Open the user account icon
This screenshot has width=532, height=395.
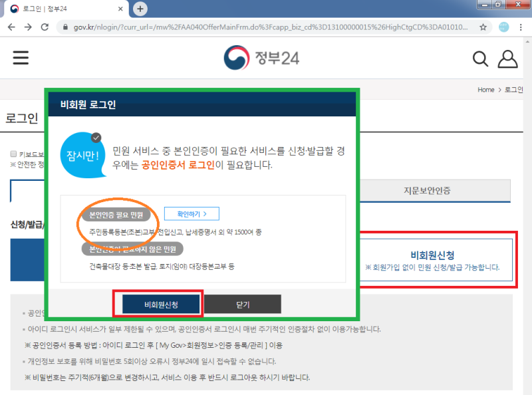coord(507,59)
